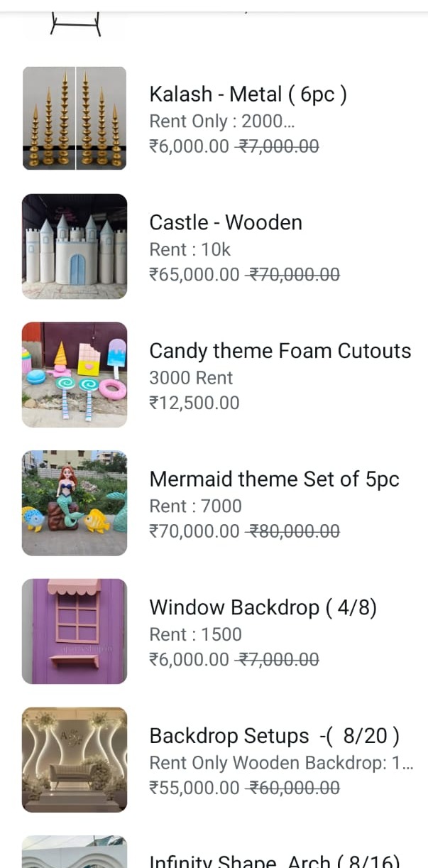The image size is (428, 868).
Task: Open the "Backdrop Setups -( 8/20 )" title
Action: tap(274, 736)
